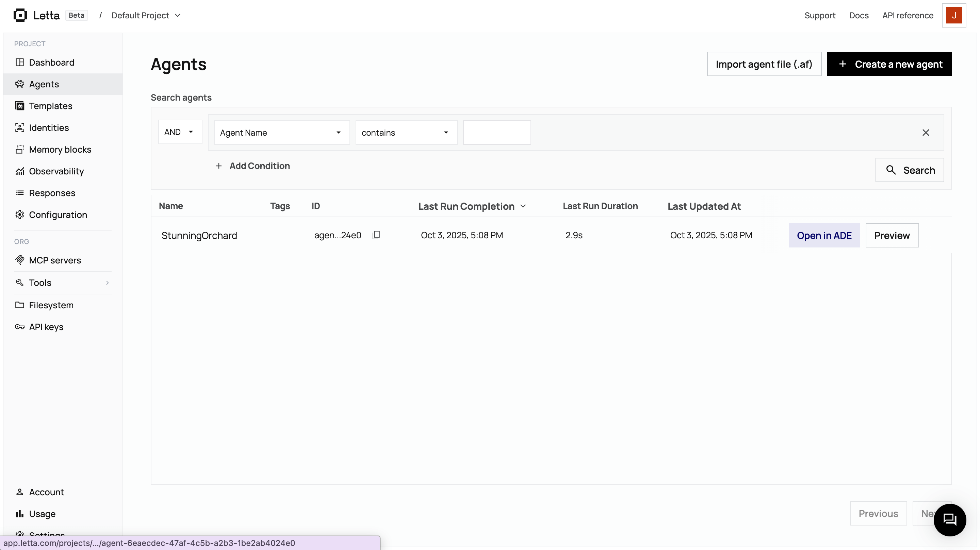Expand the AND operator dropdown
This screenshot has width=980, height=550.
click(x=180, y=132)
